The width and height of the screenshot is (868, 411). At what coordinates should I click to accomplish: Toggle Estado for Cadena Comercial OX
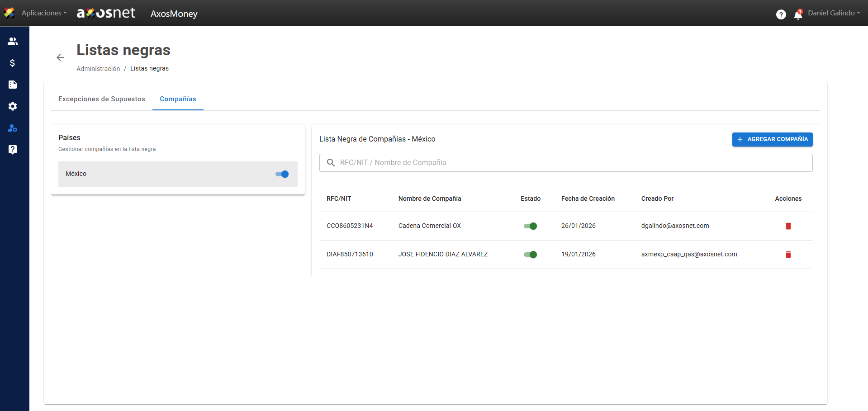tap(530, 226)
